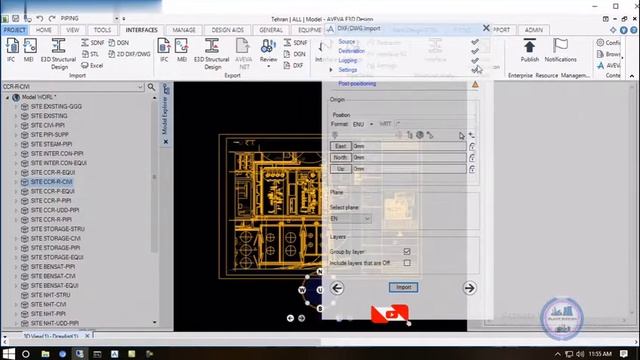This screenshot has height=360, width=640.
Task: Close the DXF/DWG Import panel
Action: point(486,28)
